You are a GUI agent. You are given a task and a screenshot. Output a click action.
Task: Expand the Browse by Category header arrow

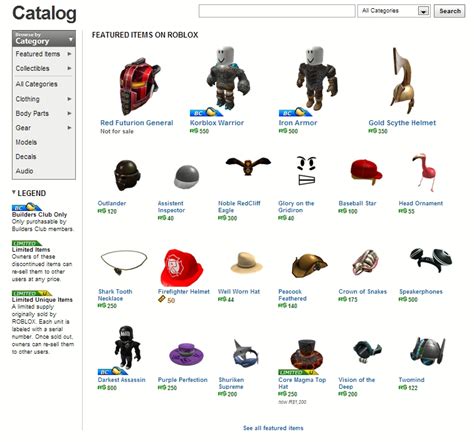click(x=71, y=39)
